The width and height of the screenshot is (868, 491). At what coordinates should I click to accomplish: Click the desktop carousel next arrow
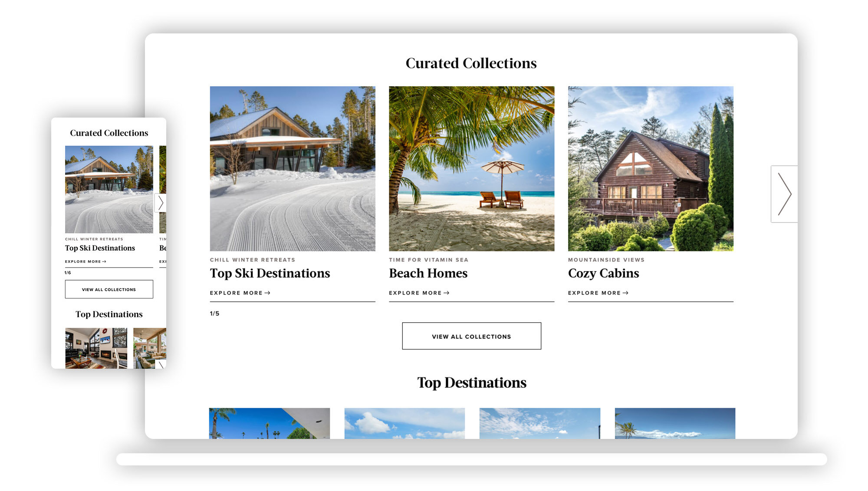pos(784,194)
